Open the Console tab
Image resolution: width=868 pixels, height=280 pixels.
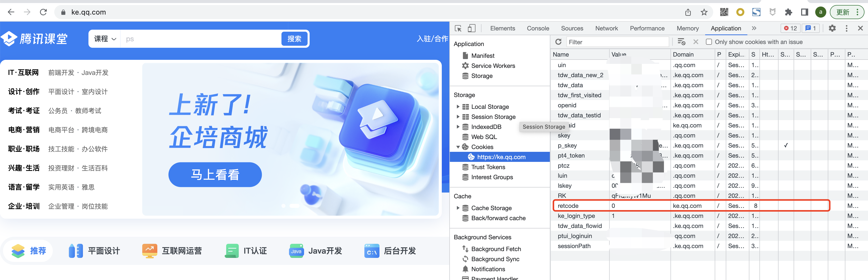click(x=538, y=29)
